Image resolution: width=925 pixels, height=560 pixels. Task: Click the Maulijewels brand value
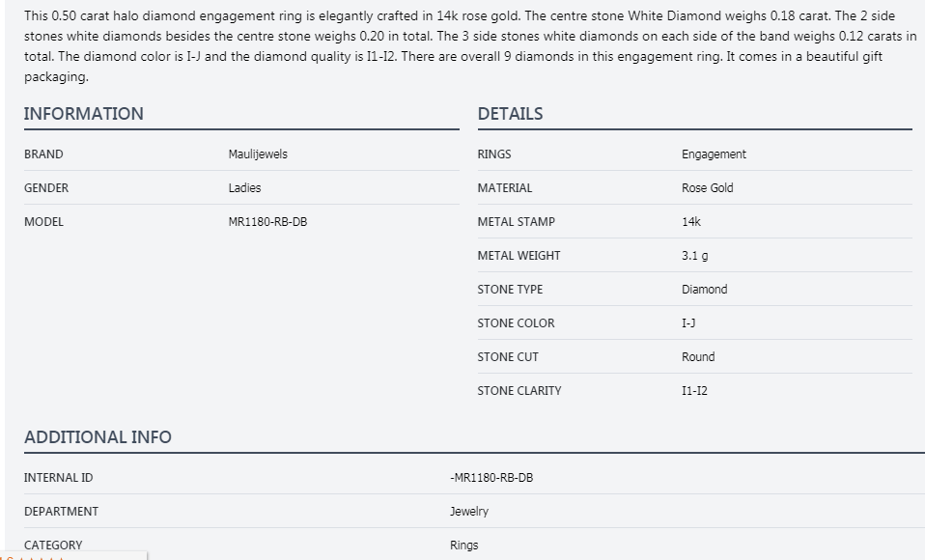258,154
